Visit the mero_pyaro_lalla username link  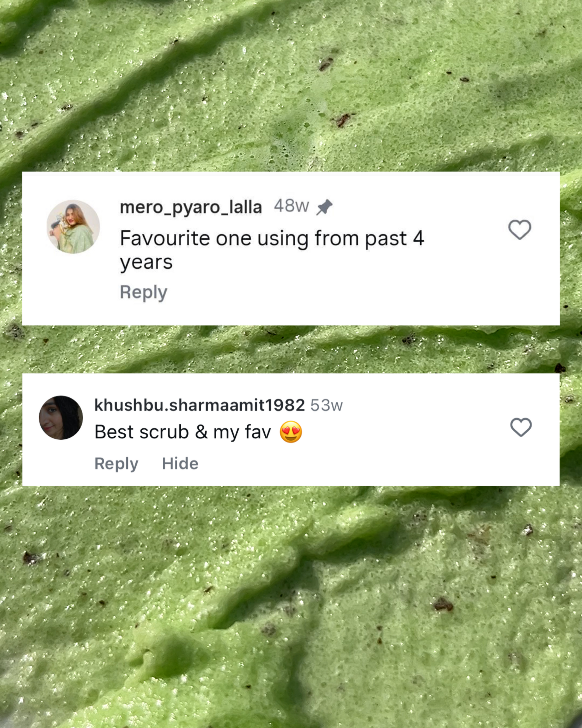[x=191, y=207]
